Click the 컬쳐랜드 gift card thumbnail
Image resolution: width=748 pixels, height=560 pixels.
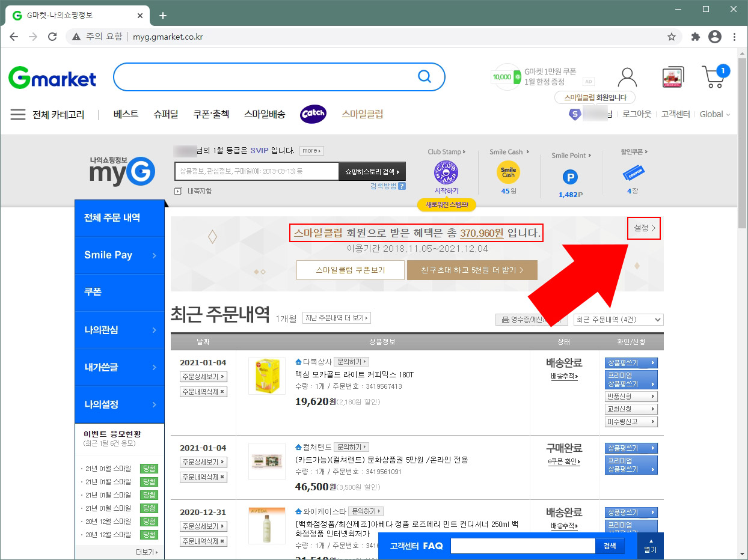coord(266,461)
